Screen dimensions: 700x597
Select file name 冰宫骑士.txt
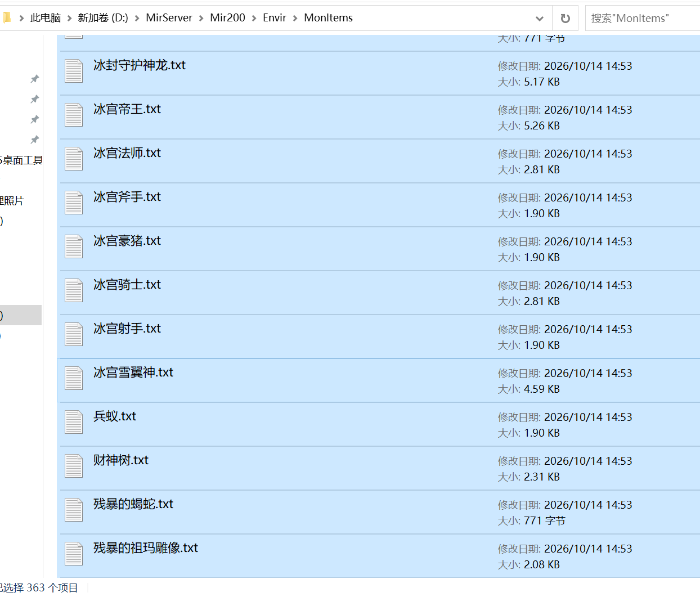pos(127,285)
